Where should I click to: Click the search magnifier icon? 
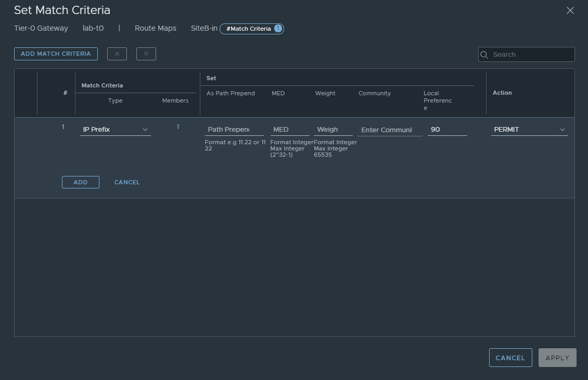click(x=484, y=55)
